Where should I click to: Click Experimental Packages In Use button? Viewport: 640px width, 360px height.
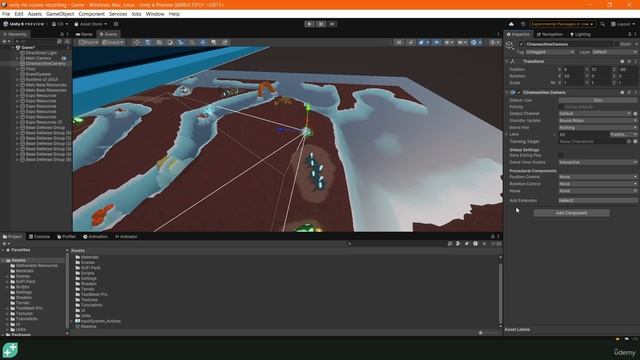562,24
